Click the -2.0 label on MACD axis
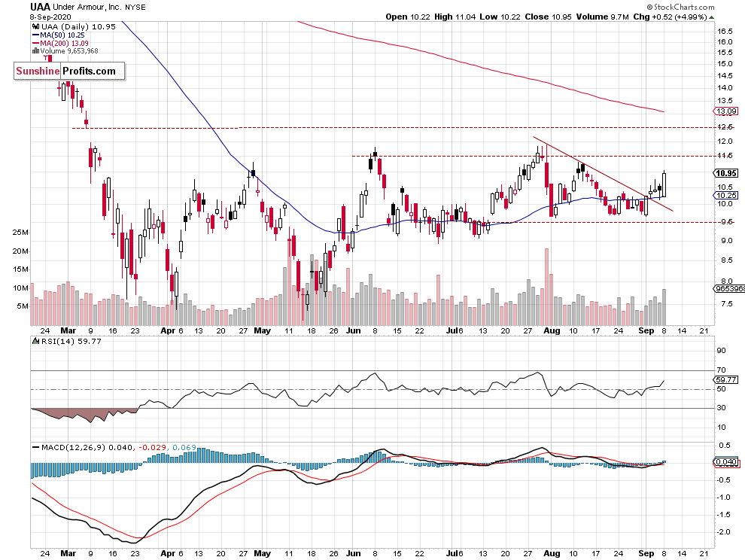 723,531
